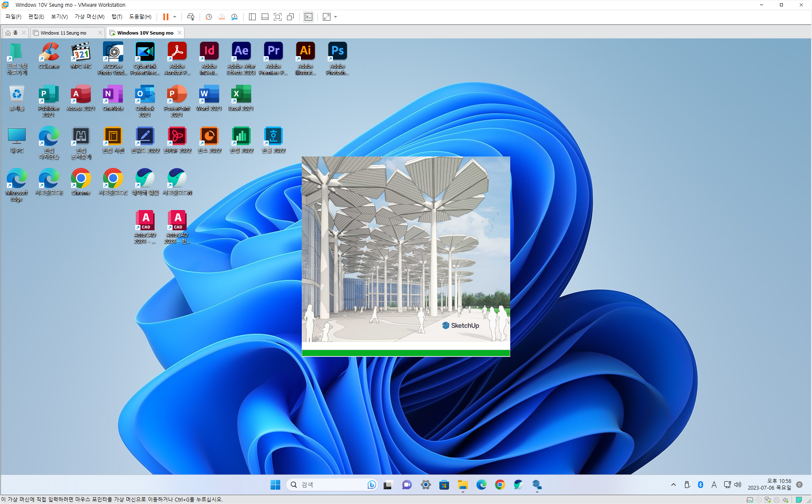Click the Windows Start button
The width and height of the screenshot is (812, 504).
tap(275, 485)
